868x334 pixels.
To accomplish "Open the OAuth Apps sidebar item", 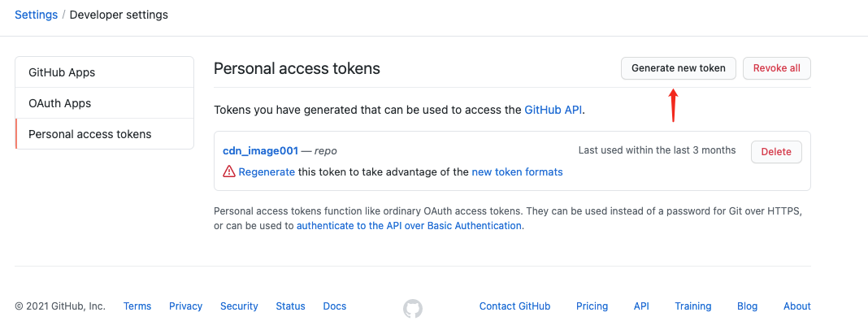I will pos(105,103).
